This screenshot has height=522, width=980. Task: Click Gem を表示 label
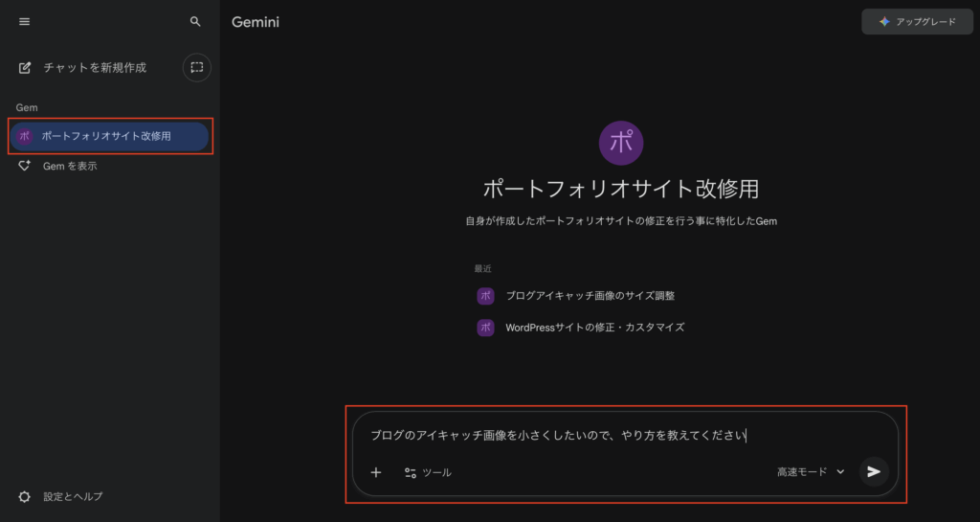coord(70,166)
